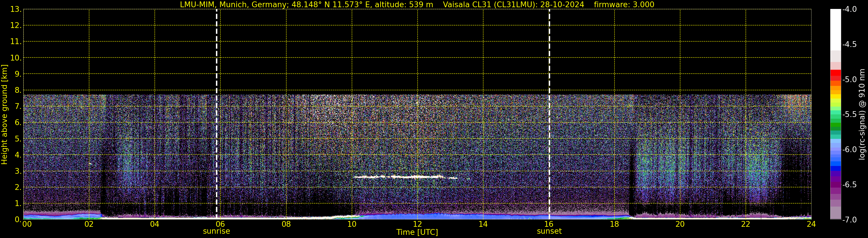The width and height of the screenshot is (868, 238).
Task: Click the "Vaisala CL31 (CL31LMU): 28-10-2024" title text
Action: [x=513, y=5]
